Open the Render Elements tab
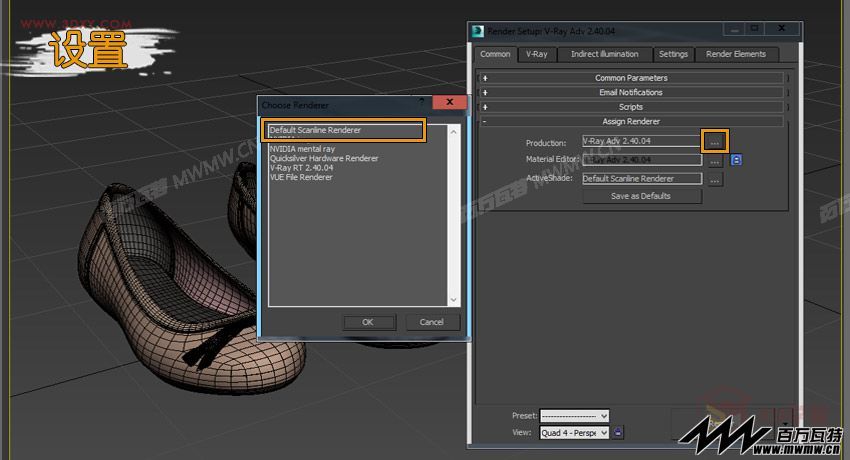 736,54
